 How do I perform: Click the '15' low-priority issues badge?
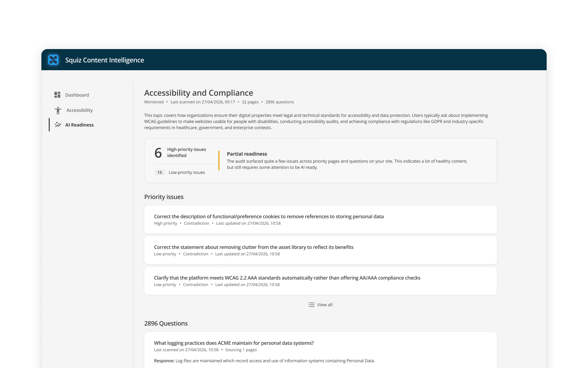coord(160,172)
